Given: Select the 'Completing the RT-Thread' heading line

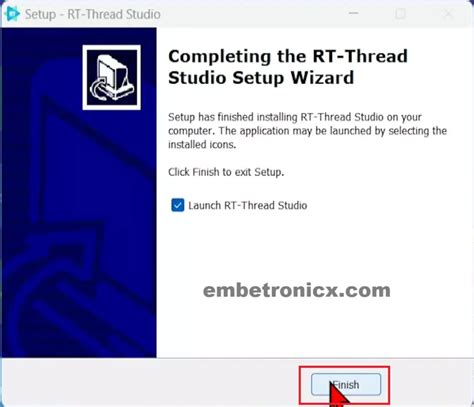Looking at the screenshot, I should click(x=288, y=56).
